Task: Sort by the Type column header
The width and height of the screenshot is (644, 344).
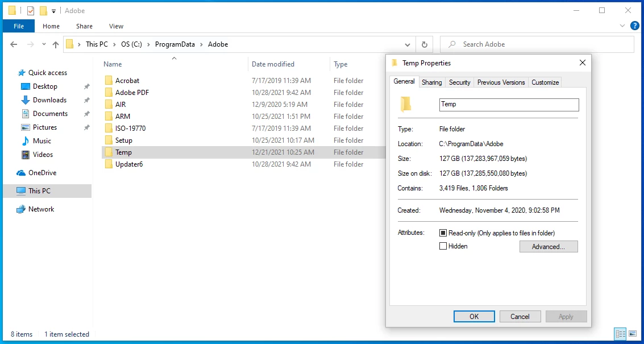Action: tap(340, 64)
